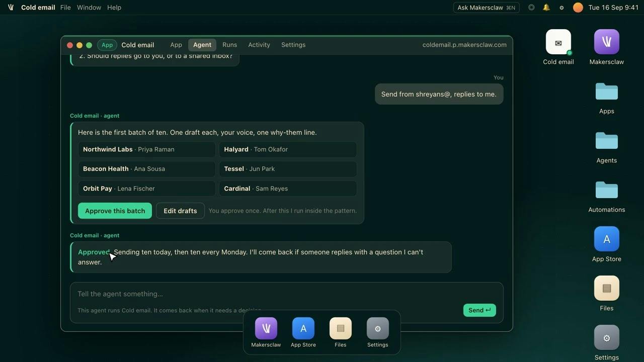Click the 'Cold email' window title
The height and width of the screenshot is (362, 644).
click(138, 45)
